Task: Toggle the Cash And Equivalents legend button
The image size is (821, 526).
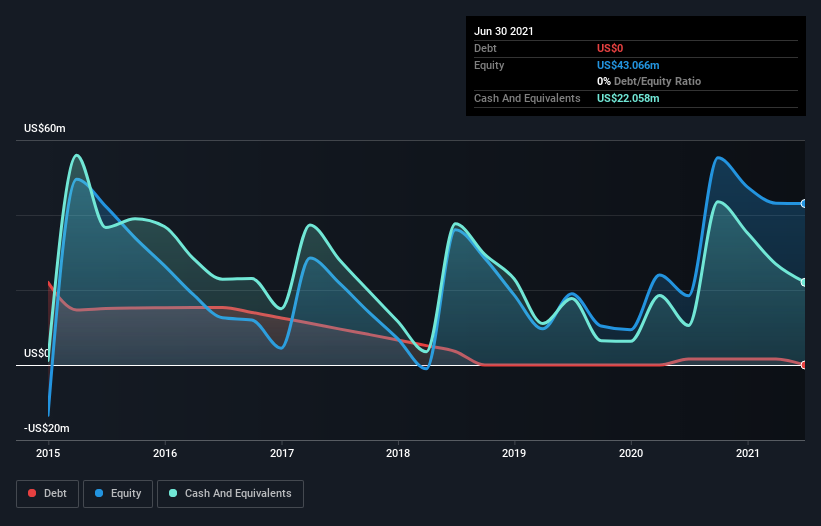Action: coord(230,494)
